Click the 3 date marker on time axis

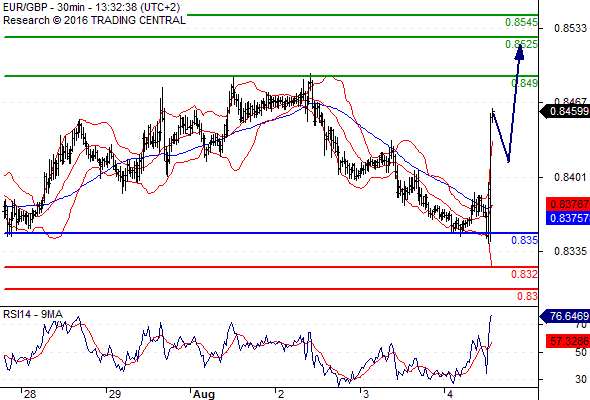366,394
